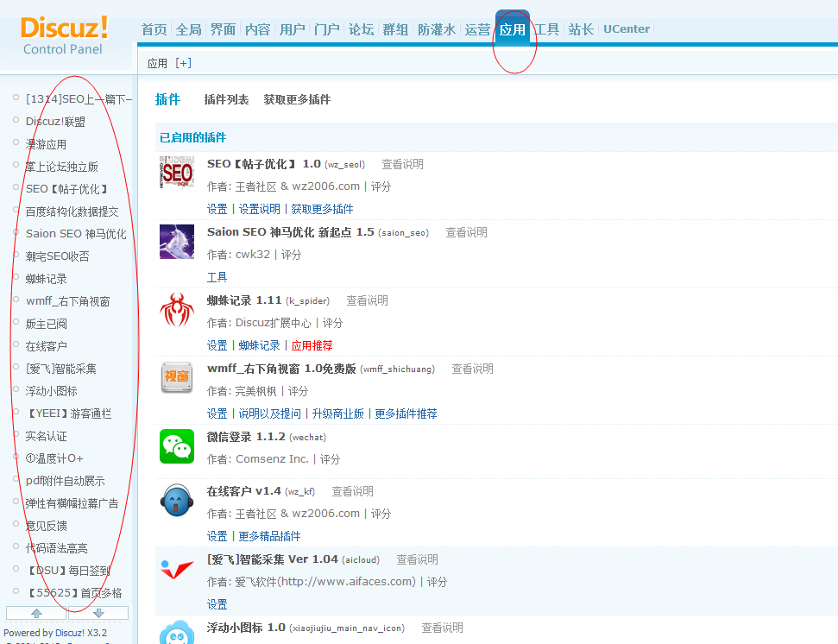Click red 应用推荐 link under 蜘蛛记录
Viewport: 838px width, 644px height.
[x=312, y=346]
